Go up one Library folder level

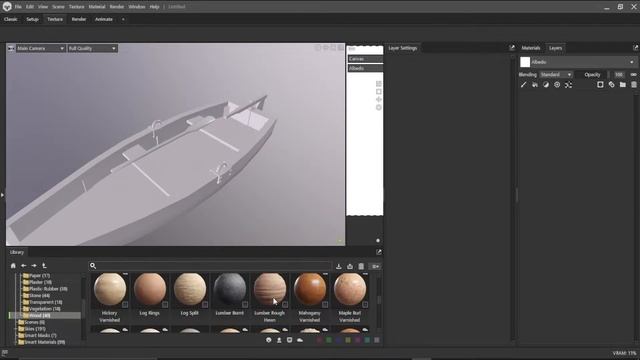pos(44,266)
